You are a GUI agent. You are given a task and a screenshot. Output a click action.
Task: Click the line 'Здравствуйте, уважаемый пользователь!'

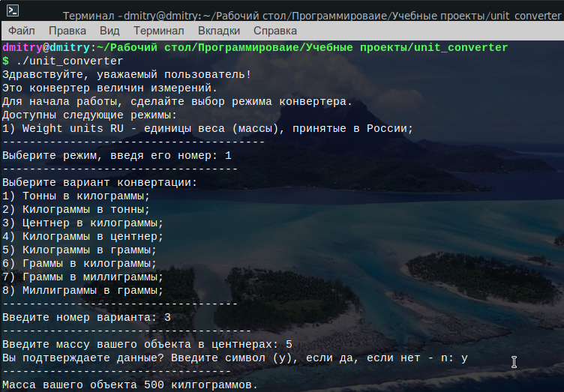tap(127, 75)
